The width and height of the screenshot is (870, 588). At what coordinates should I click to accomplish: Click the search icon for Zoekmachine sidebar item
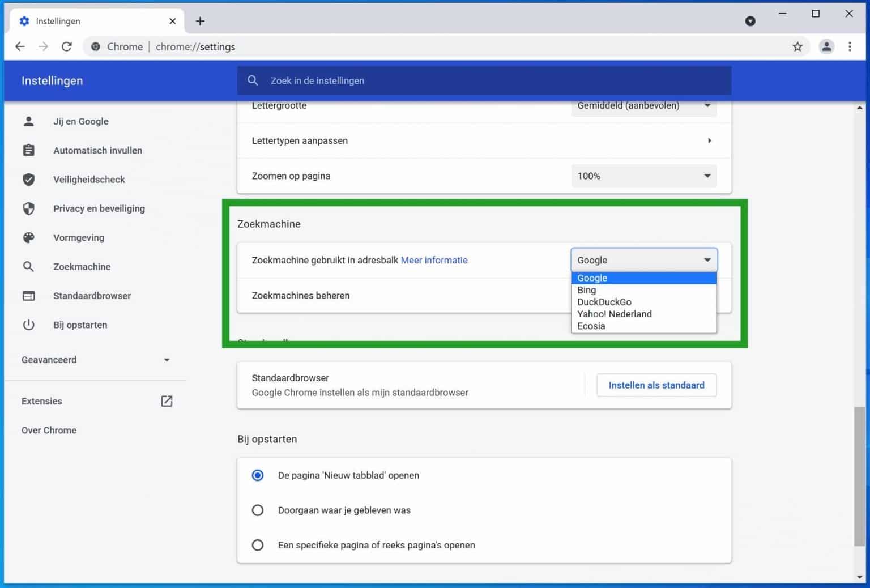29,266
